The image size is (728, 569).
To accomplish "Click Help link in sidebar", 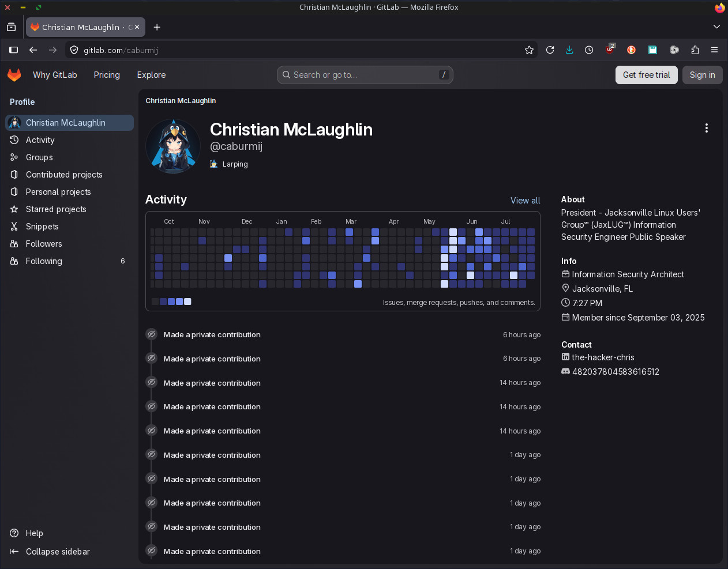I will click(35, 533).
